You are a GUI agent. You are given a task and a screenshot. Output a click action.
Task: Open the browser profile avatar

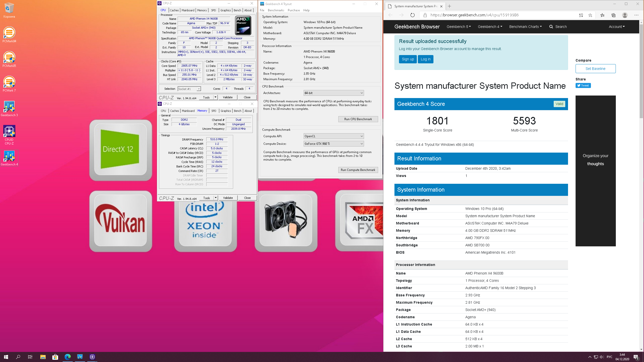625,15
